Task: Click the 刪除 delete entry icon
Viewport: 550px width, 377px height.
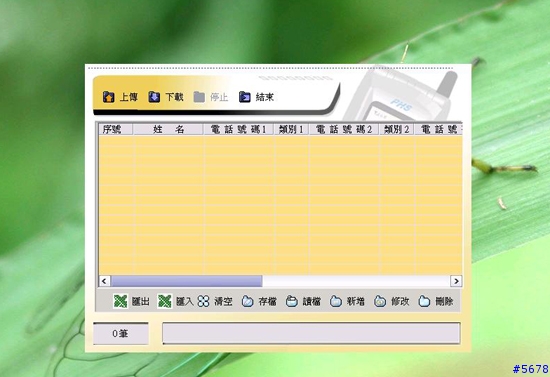Action: (424, 301)
